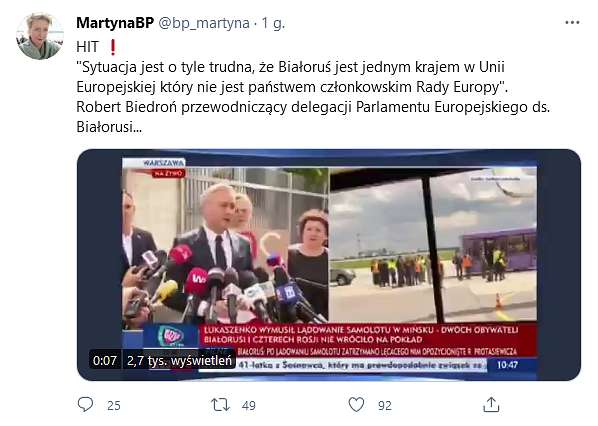
Task: Click the 2,7 tys. wyświetleń view counter
Action: [x=179, y=360]
